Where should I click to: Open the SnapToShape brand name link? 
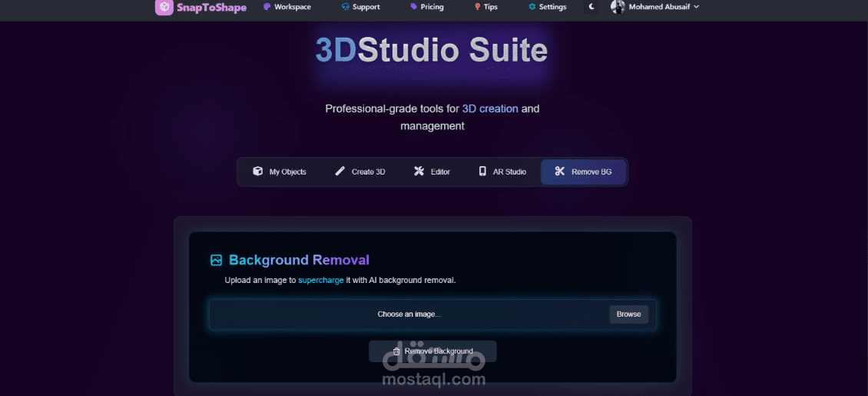click(211, 7)
